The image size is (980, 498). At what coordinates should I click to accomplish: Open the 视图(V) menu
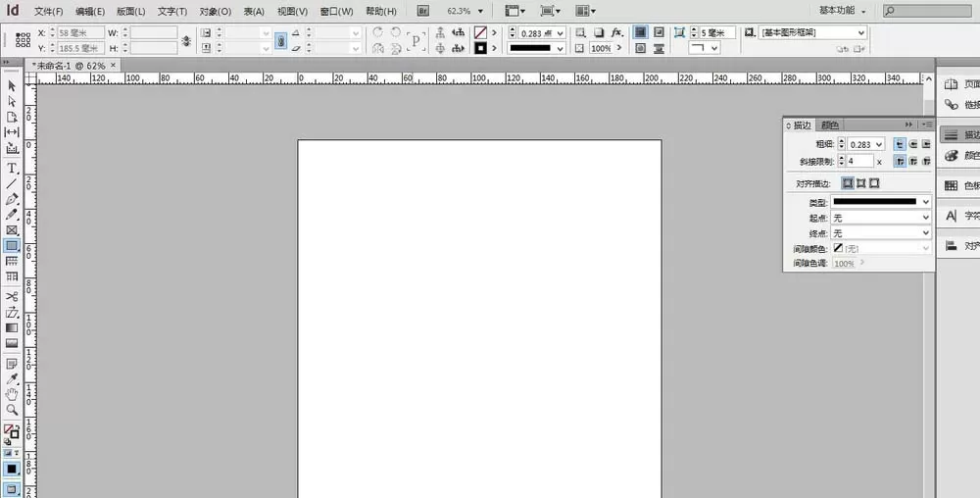292,11
